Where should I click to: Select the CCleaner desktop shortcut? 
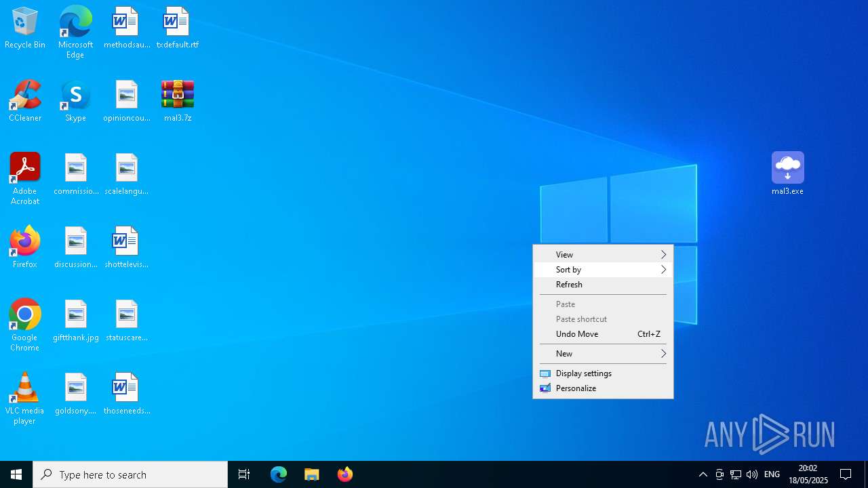25,102
